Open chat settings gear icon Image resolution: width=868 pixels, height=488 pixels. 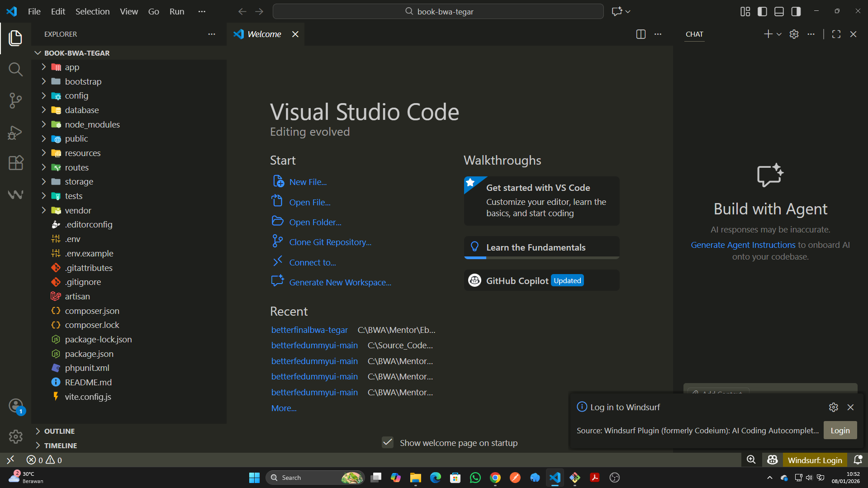pyautogui.click(x=794, y=34)
